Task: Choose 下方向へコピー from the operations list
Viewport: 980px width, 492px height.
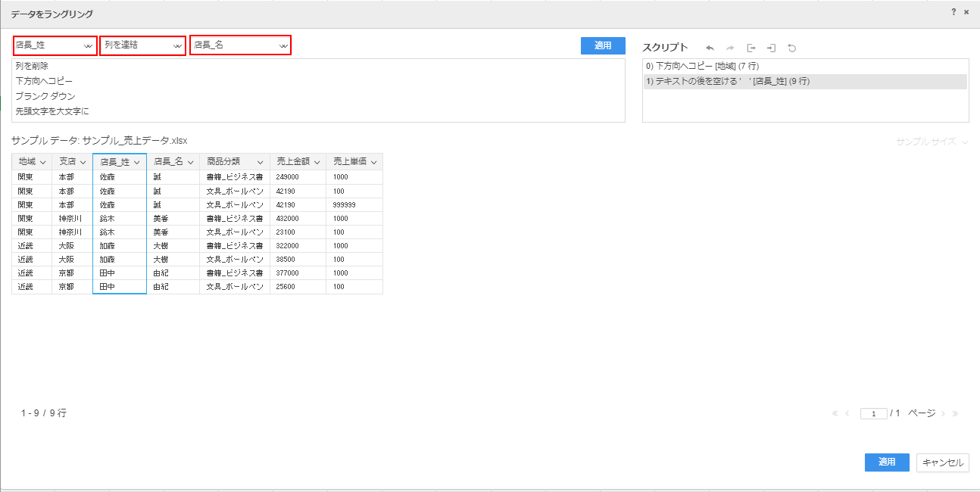Action: (318, 81)
